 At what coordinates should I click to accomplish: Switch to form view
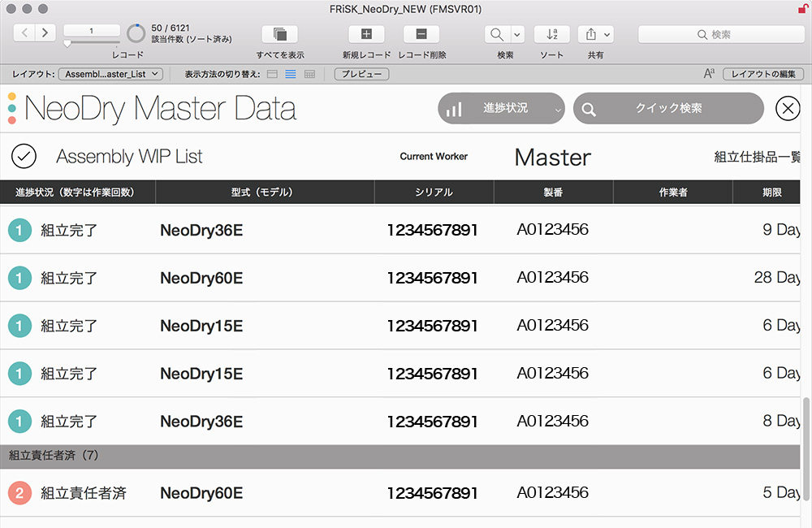coord(272,74)
